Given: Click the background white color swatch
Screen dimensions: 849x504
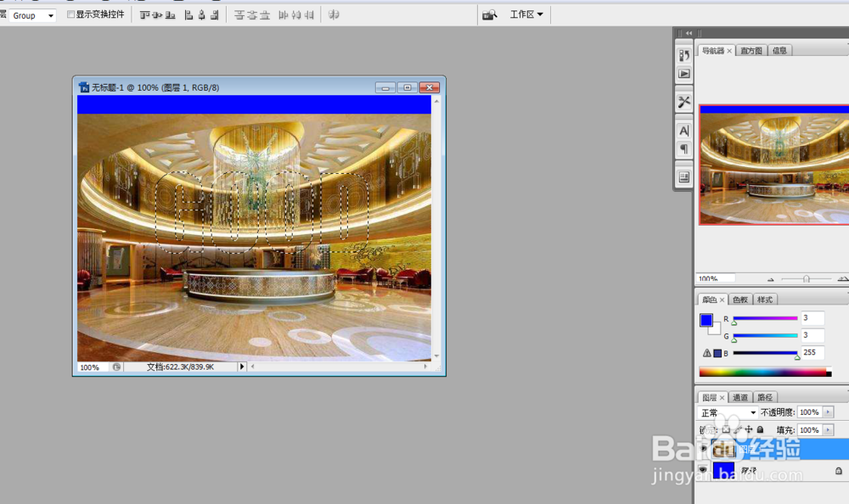Looking at the screenshot, I should pyautogui.click(x=716, y=329).
